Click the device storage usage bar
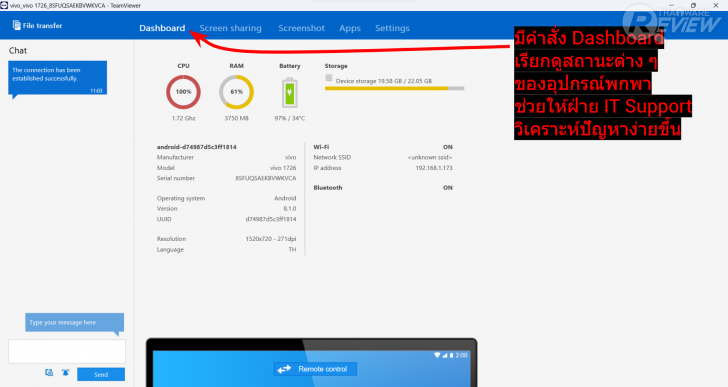 point(395,88)
